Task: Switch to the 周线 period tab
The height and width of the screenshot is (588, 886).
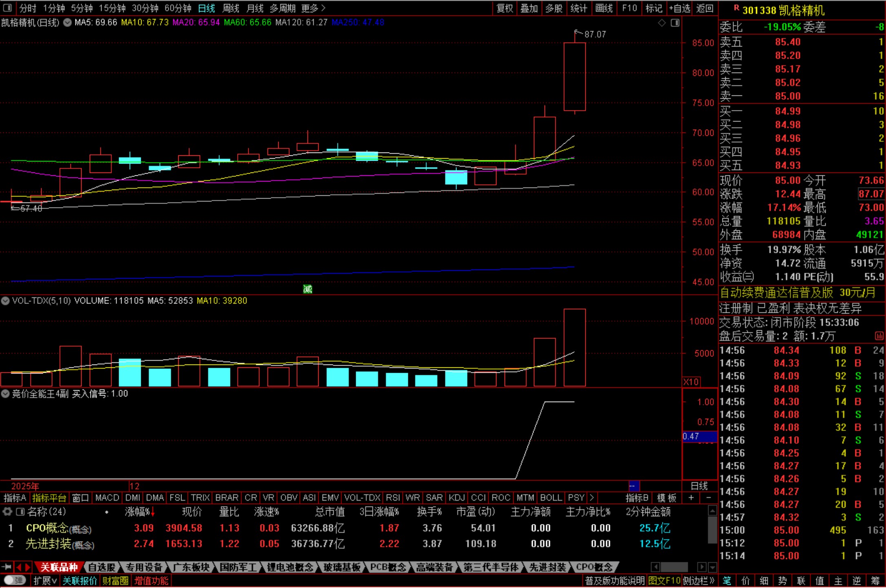Action: pyautogui.click(x=230, y=8)
